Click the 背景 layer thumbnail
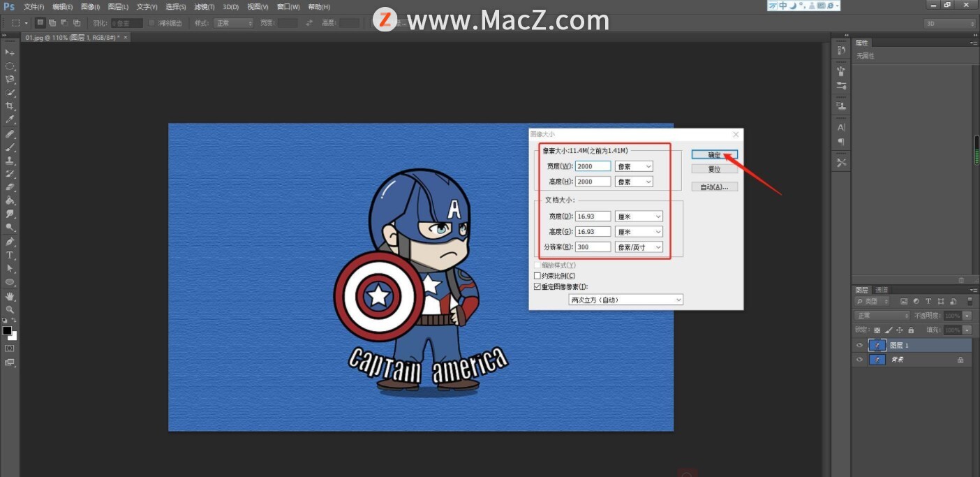This screenshot has height=477, width=980. click(877, 360)
